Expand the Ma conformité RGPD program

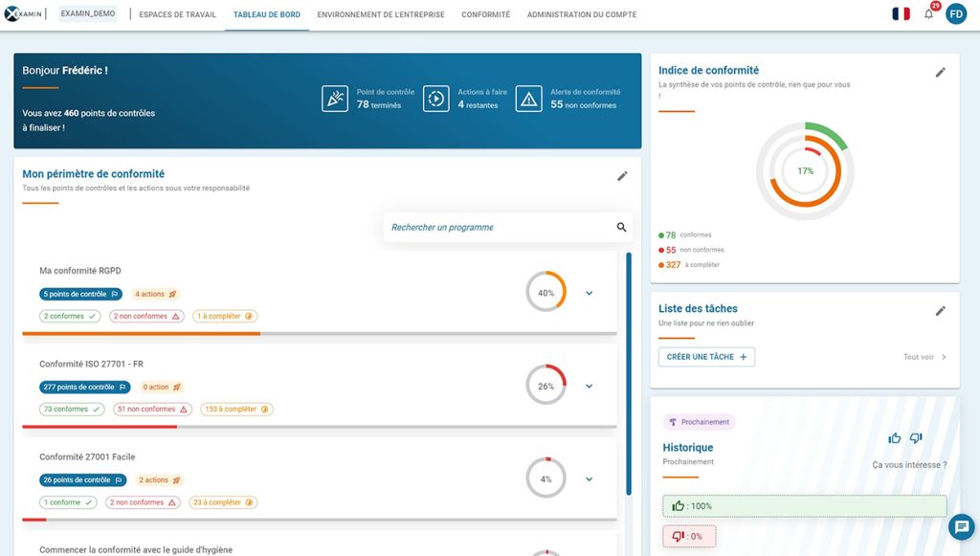click(x=589, y=292)
